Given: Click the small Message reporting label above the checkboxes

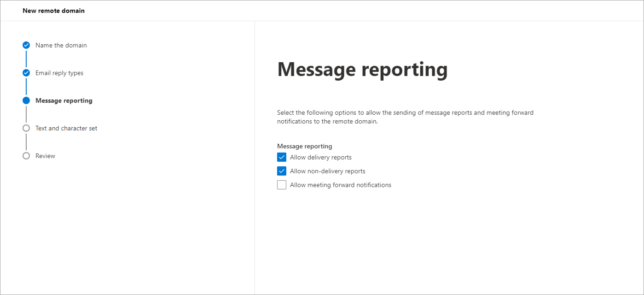Looking at the screenshot, I should 304,146.
